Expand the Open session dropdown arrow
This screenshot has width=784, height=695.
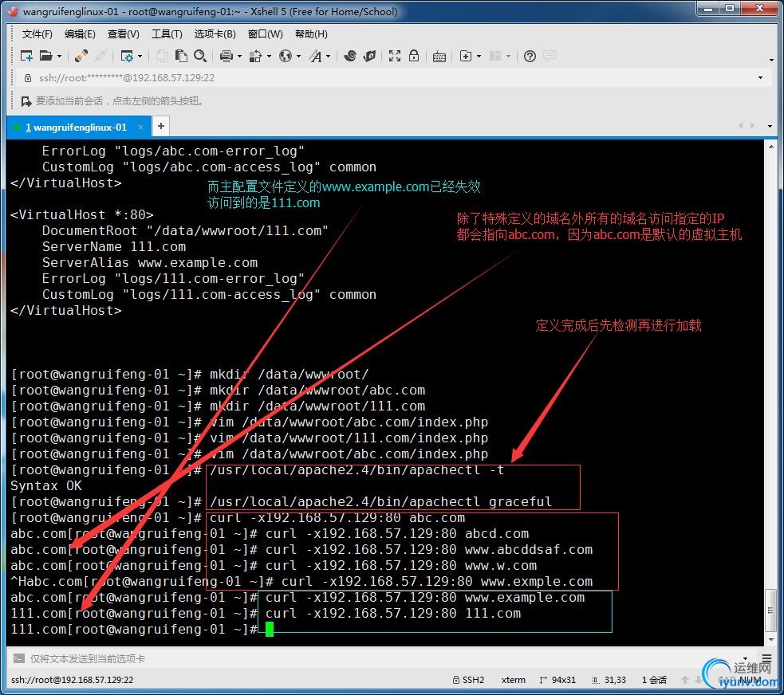point(60,56)
